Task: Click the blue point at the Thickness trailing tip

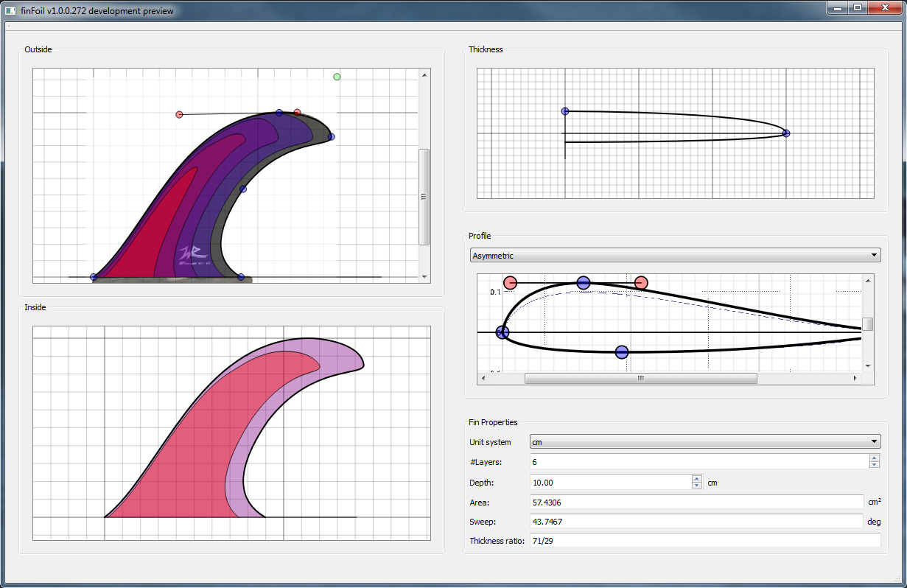Action: point(786,133)
